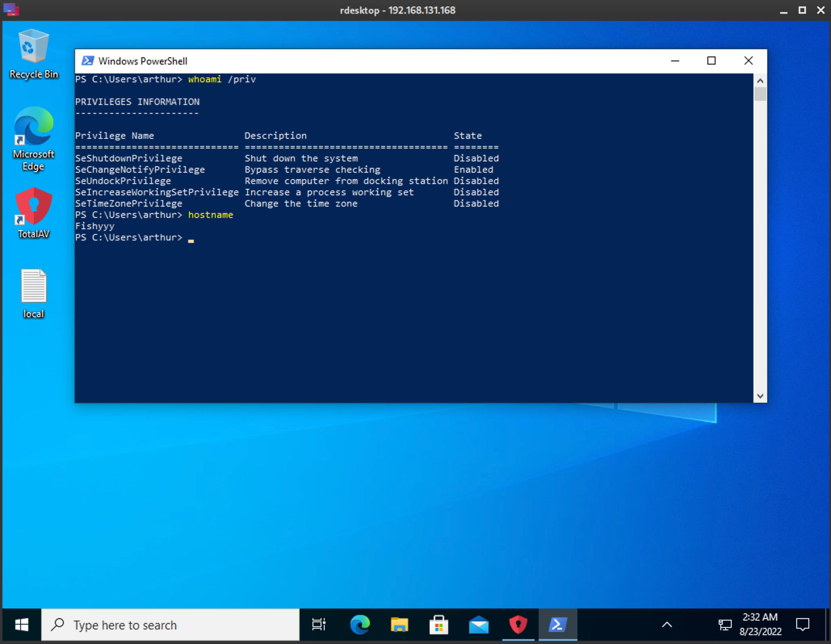Open File Explorer from the taskbar
The width and height of the screenshot is (831, 644).
pyautogui.click(x=399, y=625)
